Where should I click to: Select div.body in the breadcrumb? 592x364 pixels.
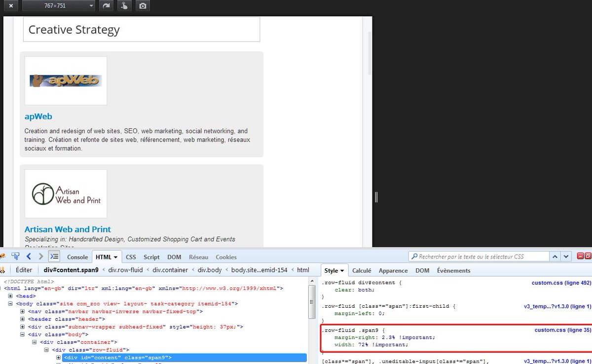point(210,270)
